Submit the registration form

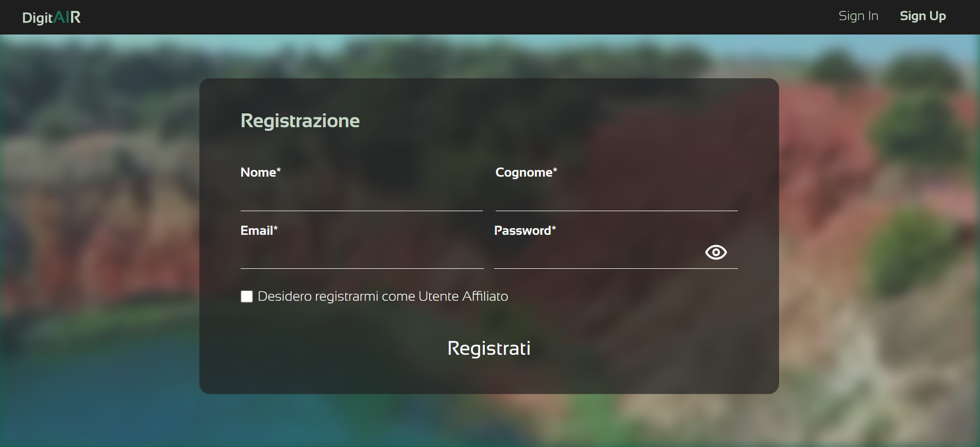point(488,348)
